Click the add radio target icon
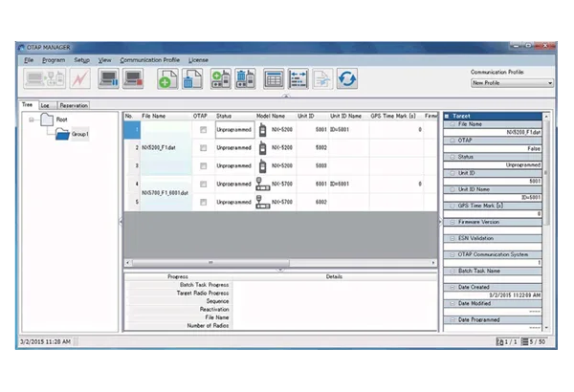 pyautogui.click(x=221, y=78)
